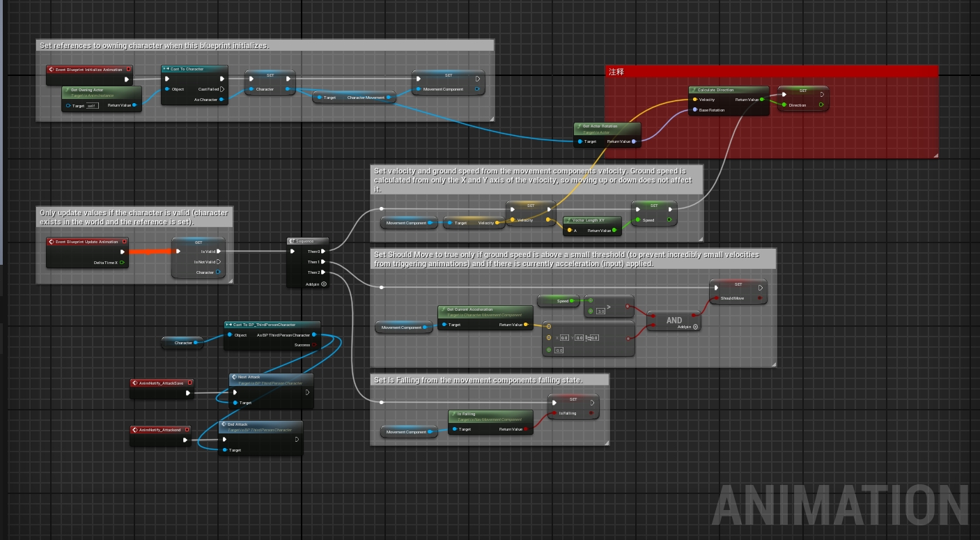Image resolution: width=980 pixels, height=540 pixels.
Task: Click the Base Rotation input pin
Action: tap(694, 110)
